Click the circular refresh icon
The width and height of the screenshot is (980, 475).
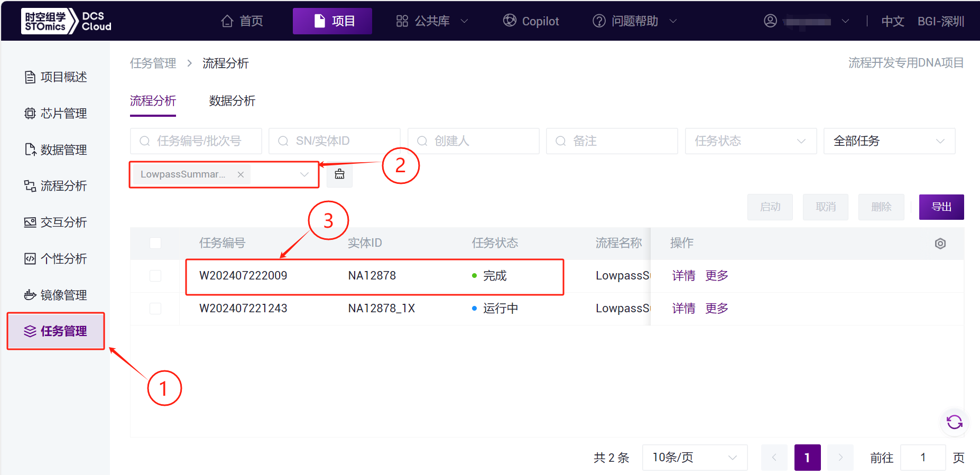click(x=954, y=422)
